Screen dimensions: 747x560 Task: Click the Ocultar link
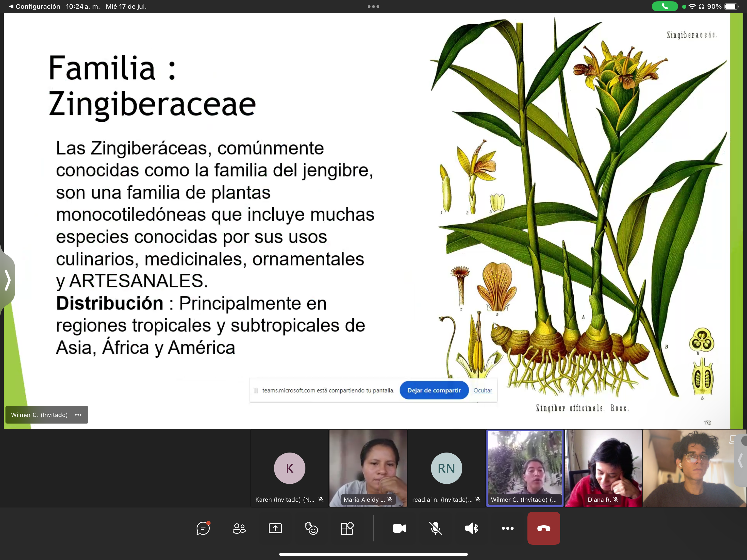[483, 390]
